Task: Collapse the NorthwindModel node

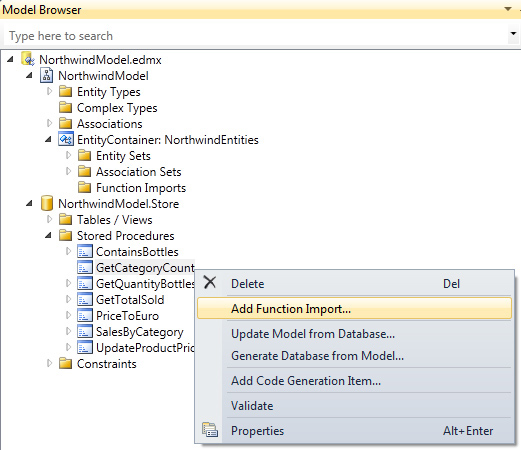Action: [30, 75]
